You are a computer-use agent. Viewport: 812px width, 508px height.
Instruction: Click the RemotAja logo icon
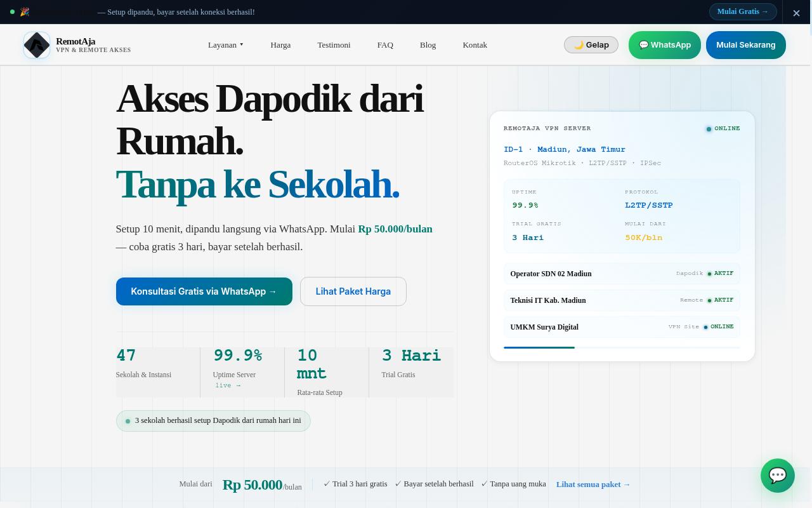pyautogui.click(x=37, y=45)
